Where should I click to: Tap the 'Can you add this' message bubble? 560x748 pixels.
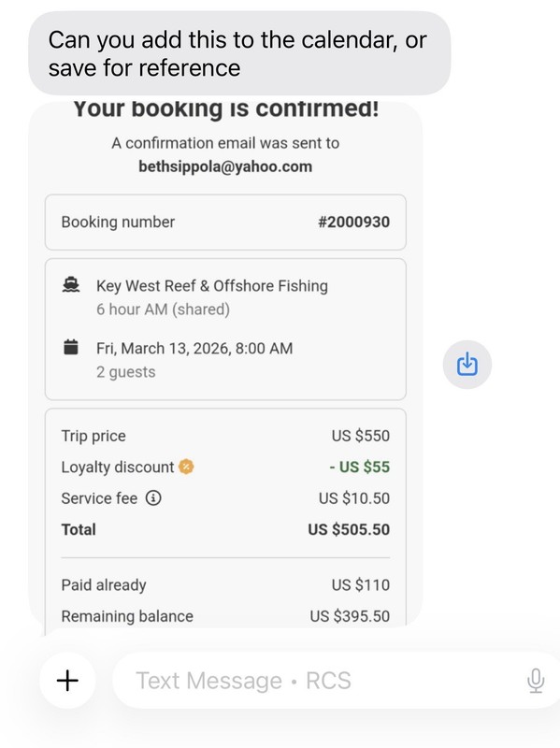pyautogui.click(x=239, y=53)
